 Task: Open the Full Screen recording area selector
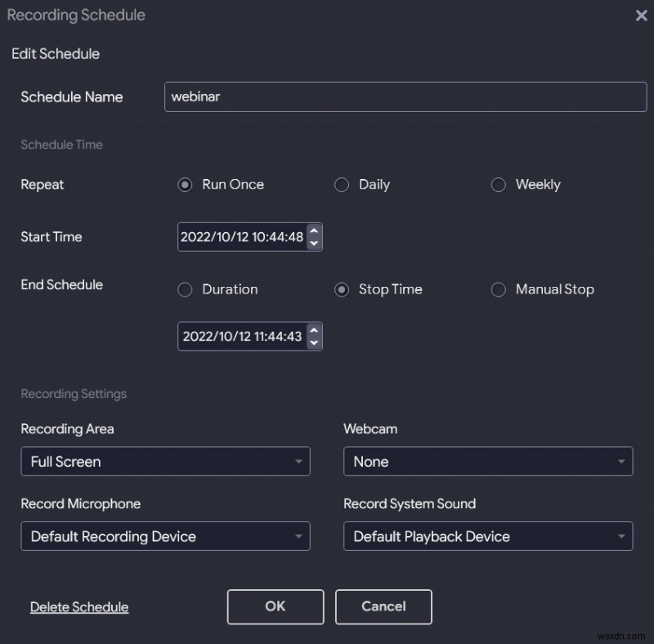point(163,461)
